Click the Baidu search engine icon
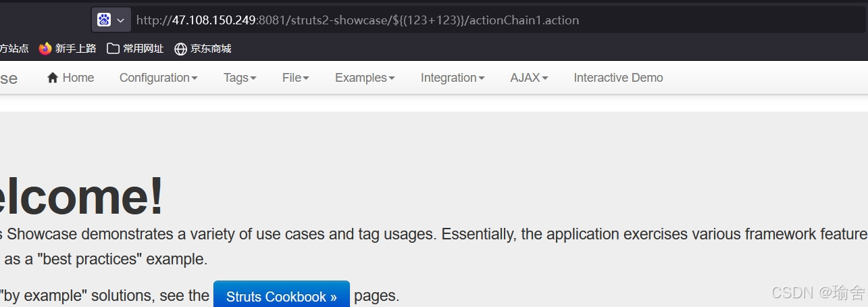 click(x=104, y=20)
